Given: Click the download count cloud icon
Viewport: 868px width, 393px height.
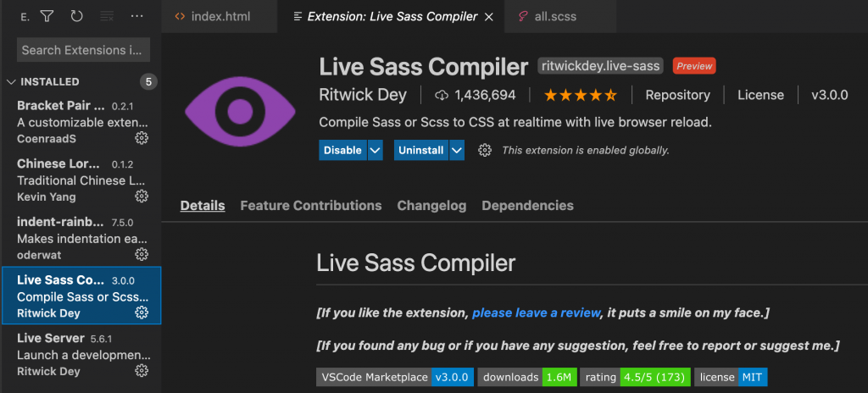Looking at the screenshot, I should point(441,95).
